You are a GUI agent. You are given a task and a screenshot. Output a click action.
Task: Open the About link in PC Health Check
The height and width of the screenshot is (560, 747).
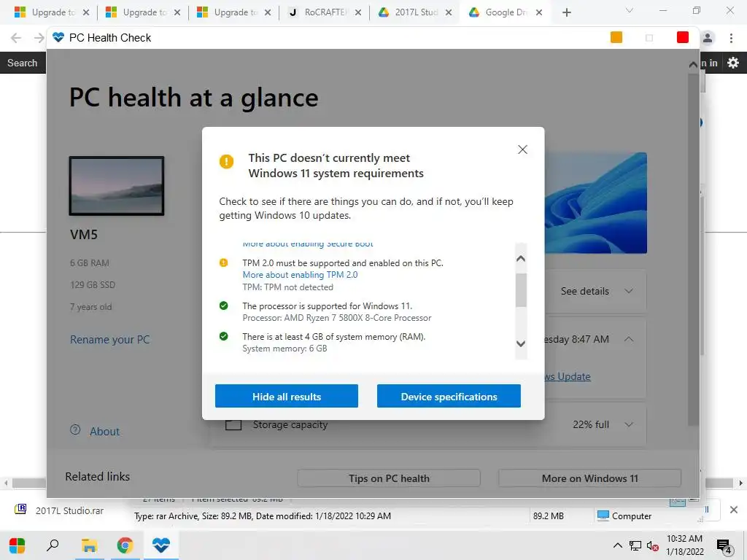point(105,432)
